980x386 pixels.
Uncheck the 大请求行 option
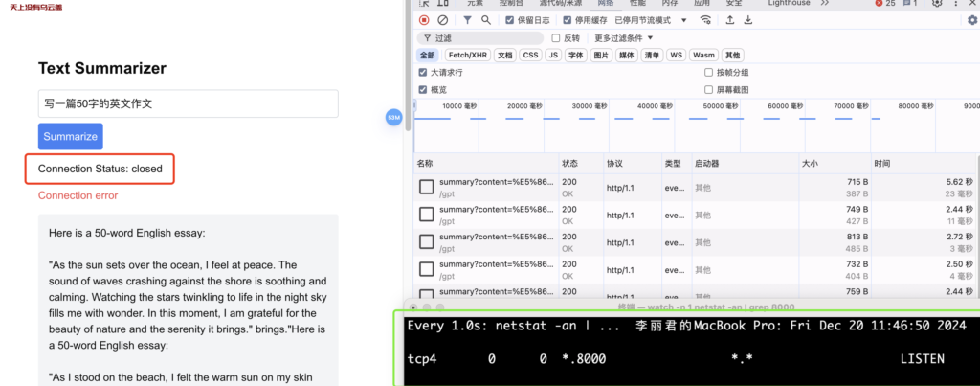pyautogui.click(x=423, y=73)
